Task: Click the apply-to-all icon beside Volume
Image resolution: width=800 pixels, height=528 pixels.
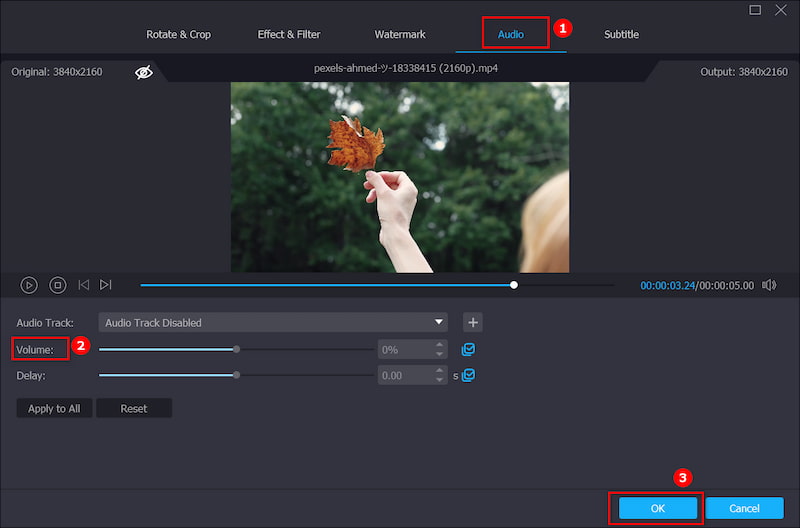Action: (468, 350)
